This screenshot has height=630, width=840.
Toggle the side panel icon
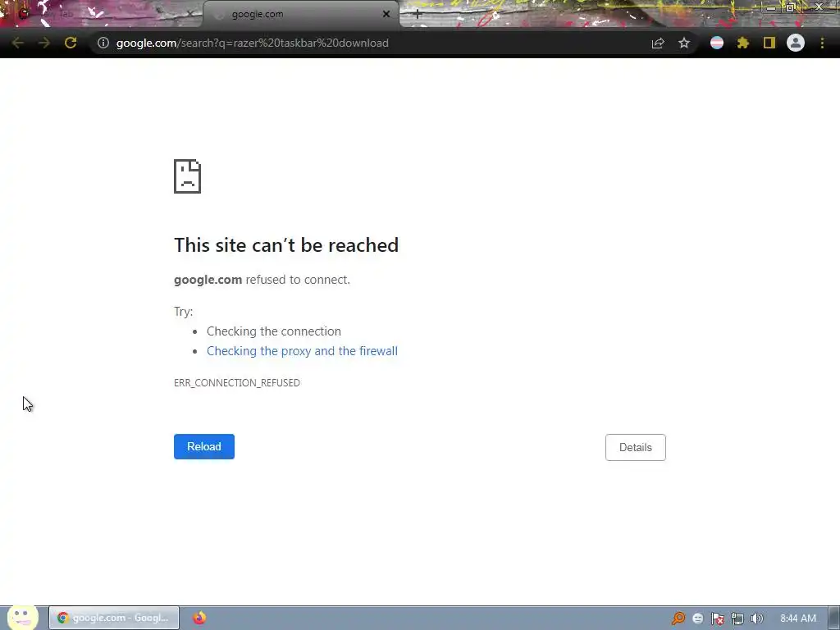click(x=769, y=43)
